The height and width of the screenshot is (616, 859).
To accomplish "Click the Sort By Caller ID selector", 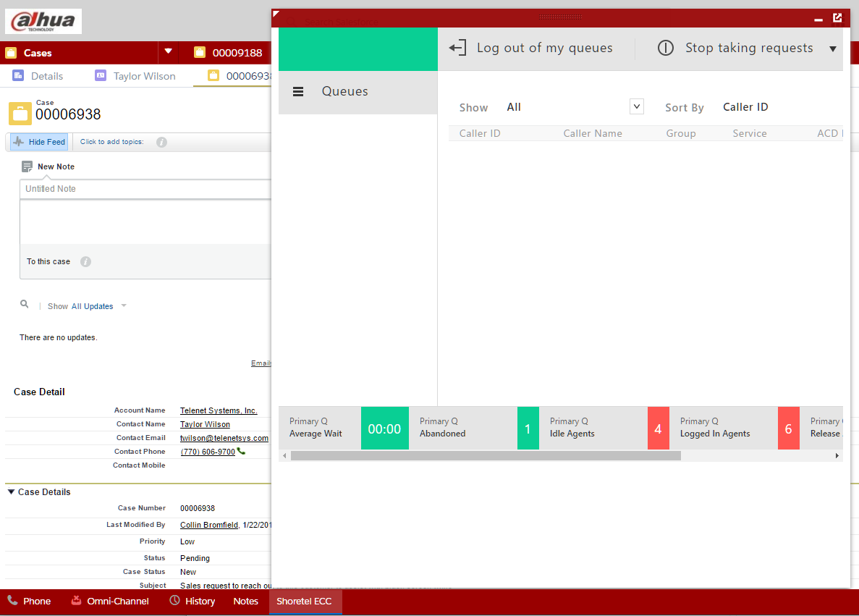I will (x=745, y=107).
